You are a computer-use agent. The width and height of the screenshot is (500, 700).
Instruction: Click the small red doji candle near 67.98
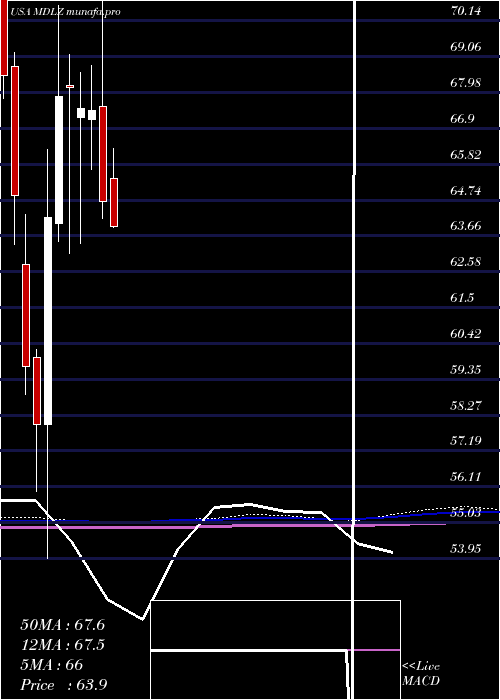pos(70,86)
